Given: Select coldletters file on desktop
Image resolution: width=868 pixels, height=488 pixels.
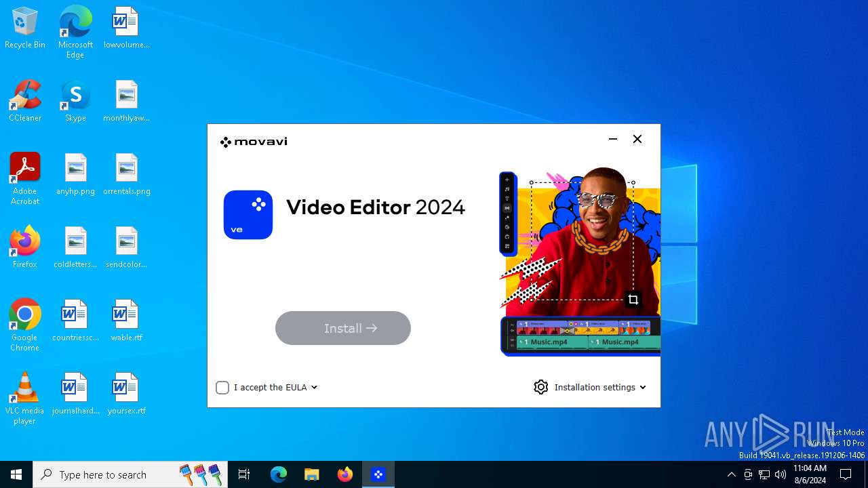Looking at the screenshot, I should click(x=75, y=248).
